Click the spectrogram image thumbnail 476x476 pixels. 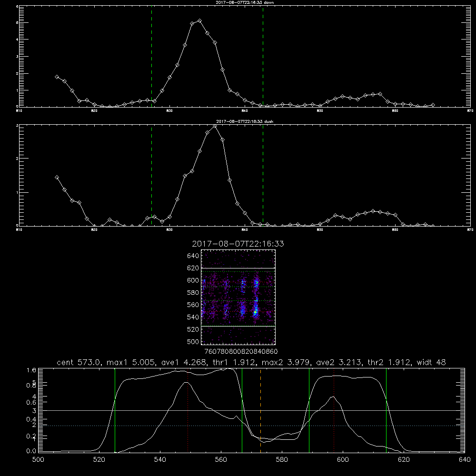(238, 297)
